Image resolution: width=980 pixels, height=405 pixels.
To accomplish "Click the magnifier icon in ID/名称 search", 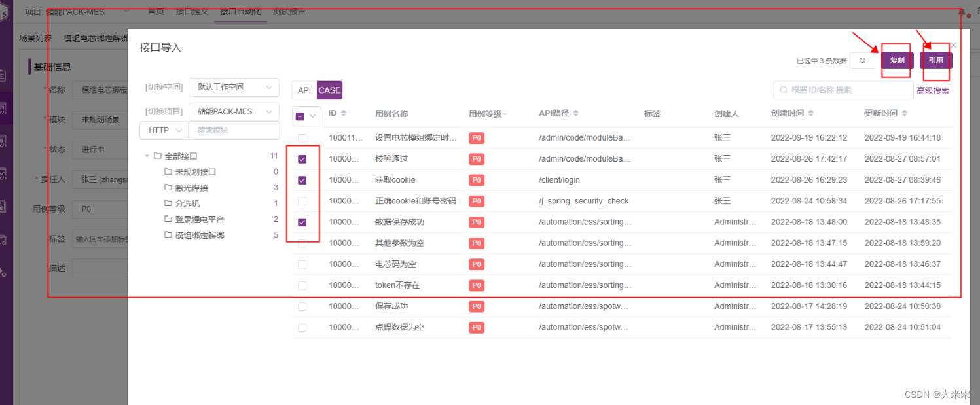I will coord(784,90).
